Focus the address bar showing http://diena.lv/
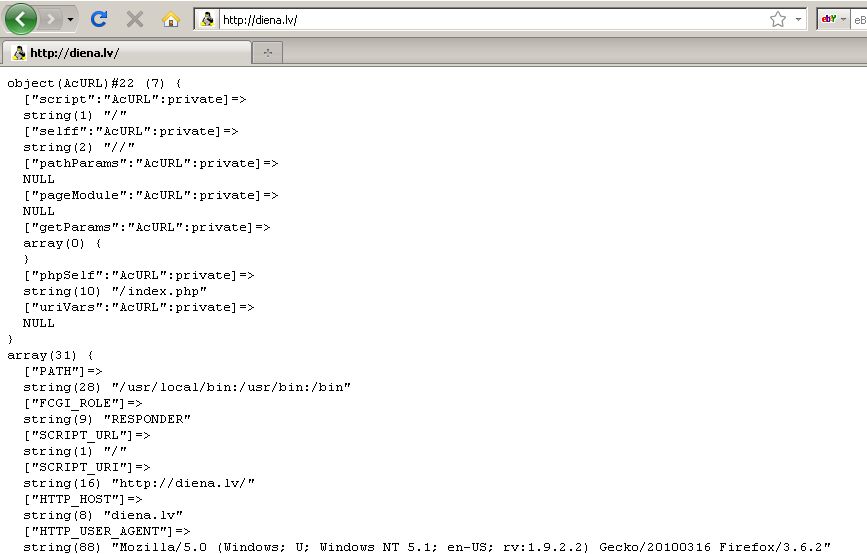867x554 pixels. 492,20
